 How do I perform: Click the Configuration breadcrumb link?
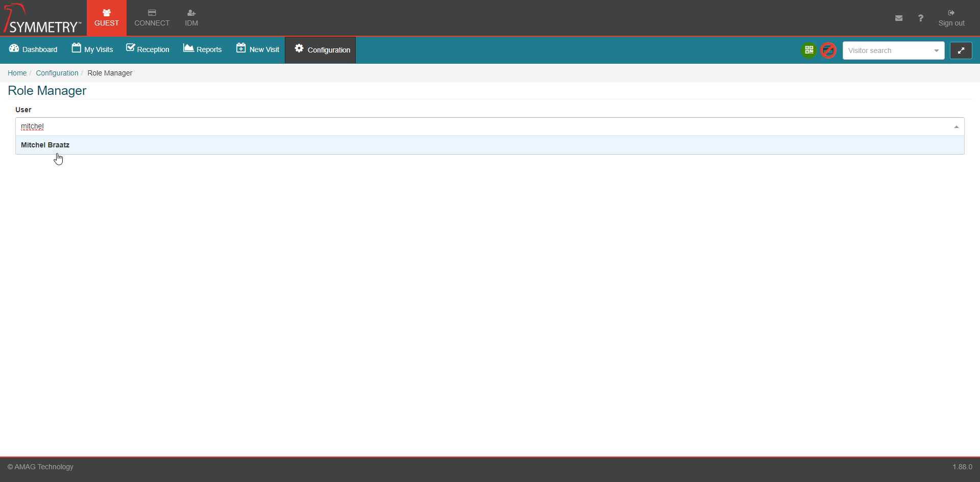[57, 73]
